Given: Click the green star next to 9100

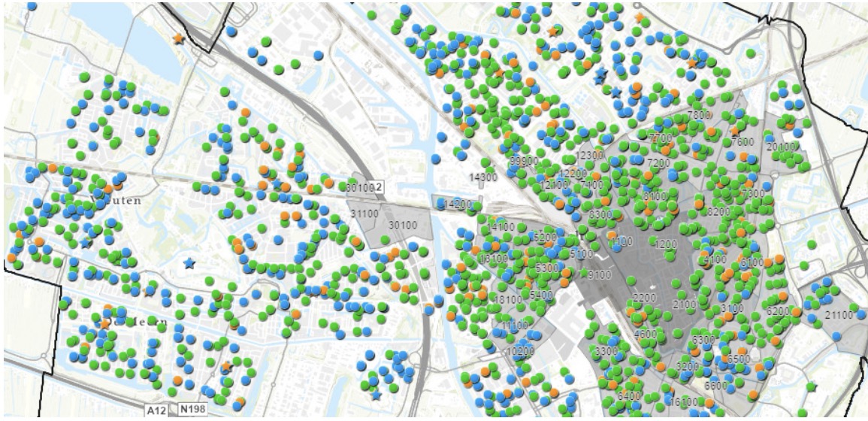Looking at the screenshot, I should [x=583, y=273].
